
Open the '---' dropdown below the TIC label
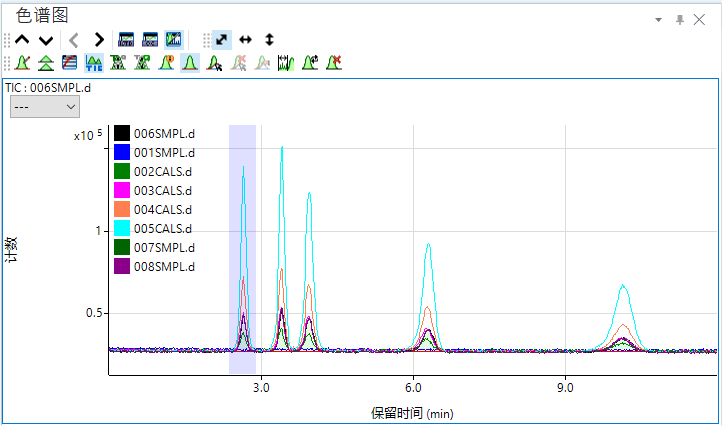[45, 107]
